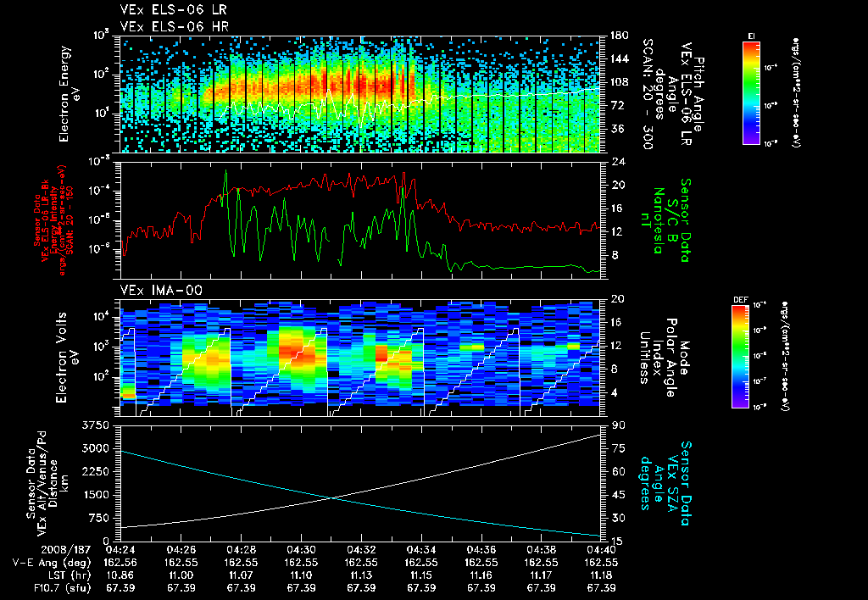Screen dimensions: 868x600
Task: Click the "F10.7 (sfu)" row label
Action: pos(61,588)
